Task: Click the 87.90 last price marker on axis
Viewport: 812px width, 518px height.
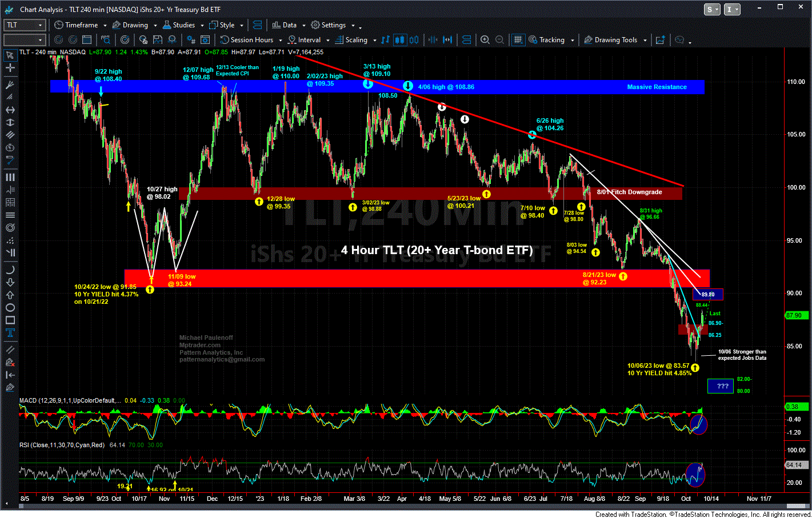Action: (797, 315)
